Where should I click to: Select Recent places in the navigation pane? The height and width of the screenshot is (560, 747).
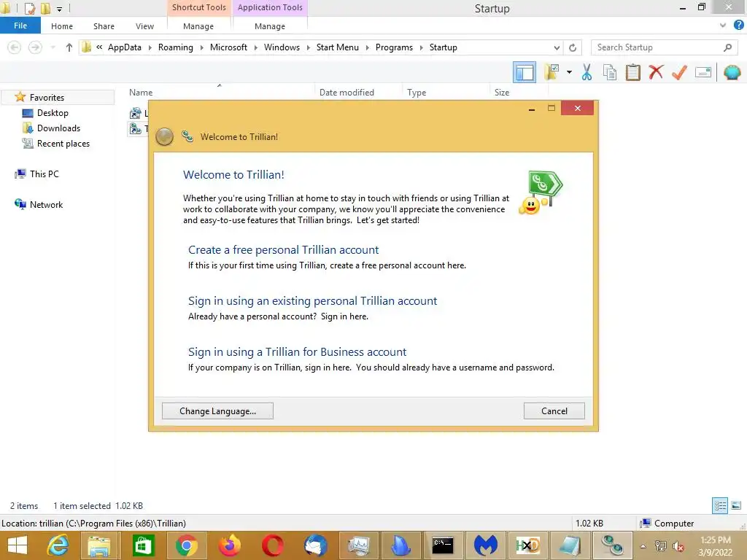tap(63, 144)
